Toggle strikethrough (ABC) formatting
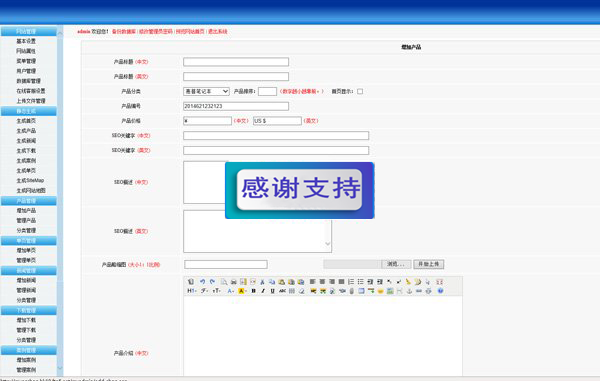This screenshot has height=381, width=600. pyautogui.click(x=282, y=291)
